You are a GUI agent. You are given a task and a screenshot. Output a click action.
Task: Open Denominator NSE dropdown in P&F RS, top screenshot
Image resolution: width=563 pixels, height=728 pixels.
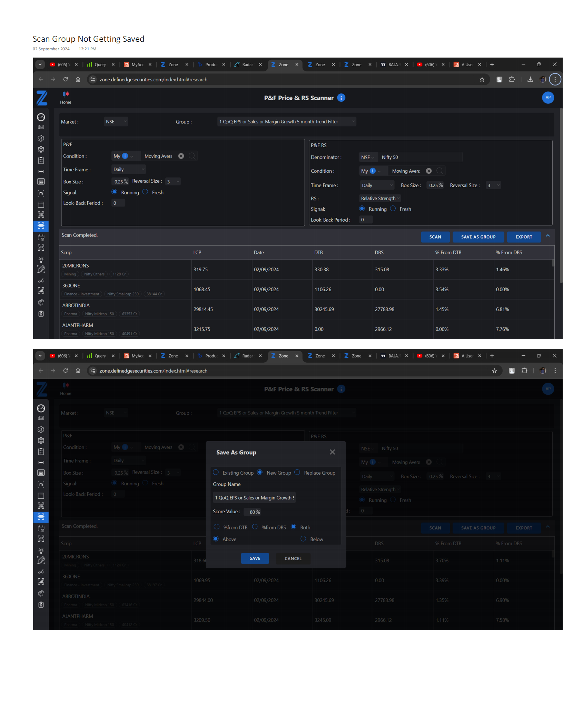click(368, 157)
